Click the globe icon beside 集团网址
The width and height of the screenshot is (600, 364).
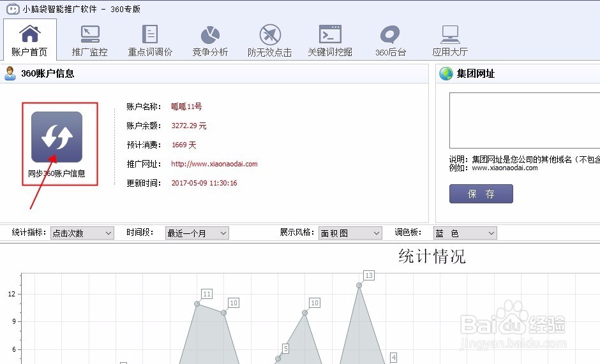pos(446,73)
